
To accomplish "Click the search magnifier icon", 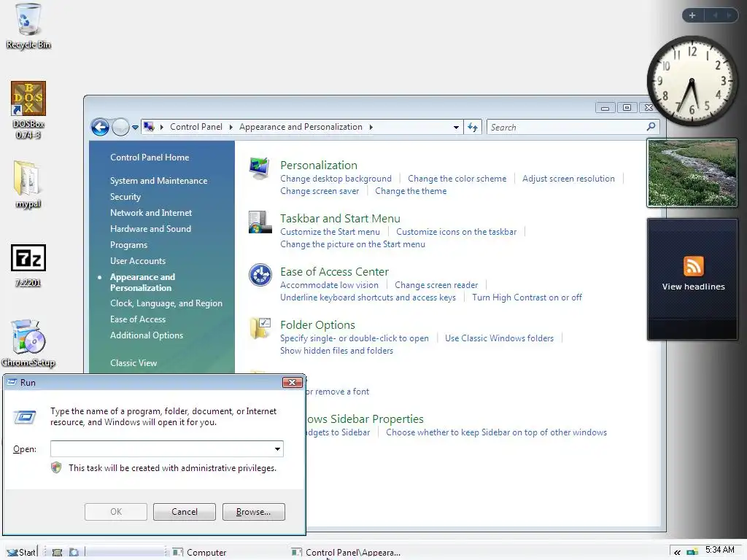I will point(651,127).
